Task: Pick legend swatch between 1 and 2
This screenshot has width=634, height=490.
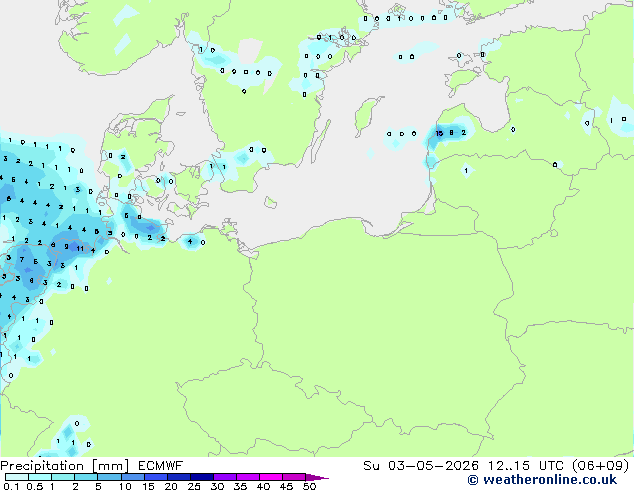Action: (x=63, y=477)
